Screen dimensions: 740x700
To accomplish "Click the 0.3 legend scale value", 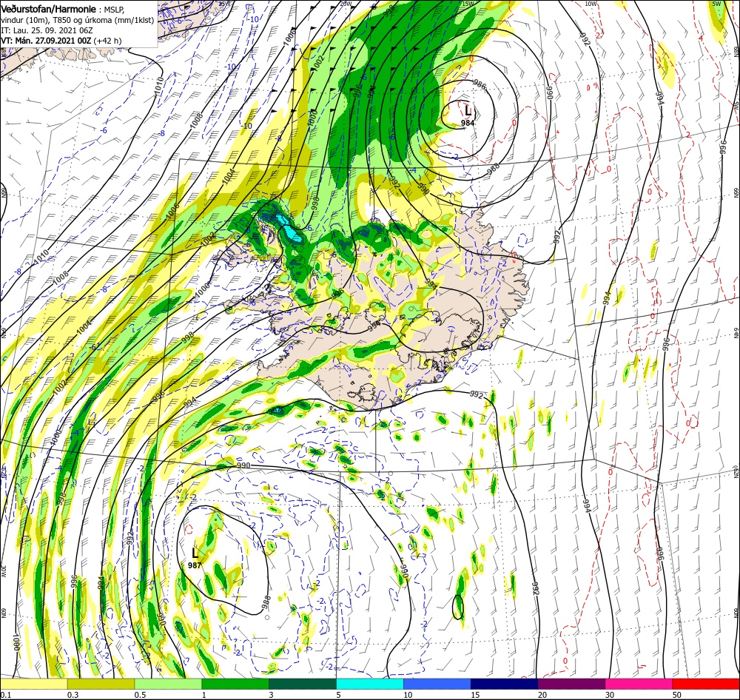I will point(73,695).
